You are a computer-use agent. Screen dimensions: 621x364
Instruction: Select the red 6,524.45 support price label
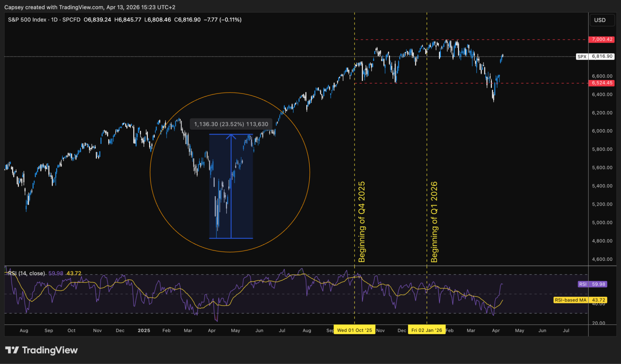pyautogui.click(x=602, y=82)
